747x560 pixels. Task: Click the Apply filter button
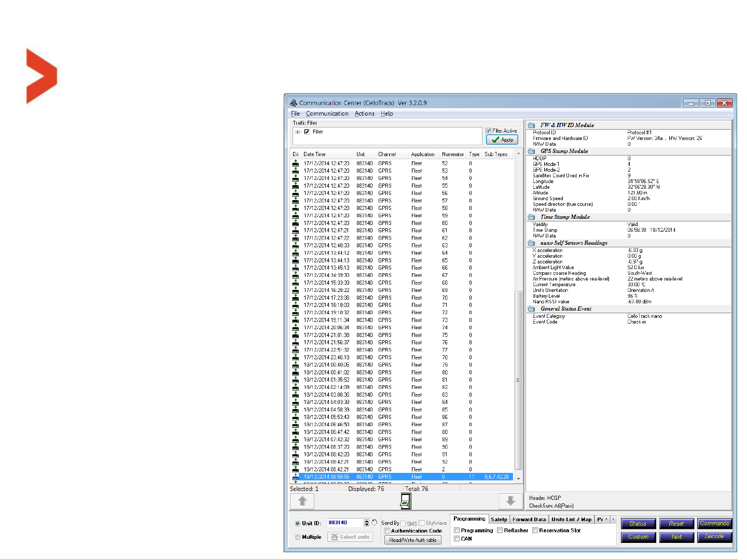[502, 139]
